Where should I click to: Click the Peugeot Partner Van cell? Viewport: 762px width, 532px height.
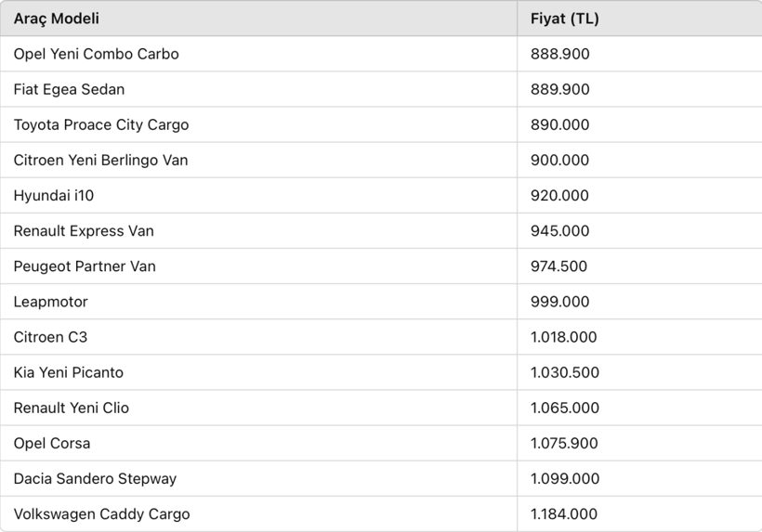pyautogui.click(x=85, y=266)
